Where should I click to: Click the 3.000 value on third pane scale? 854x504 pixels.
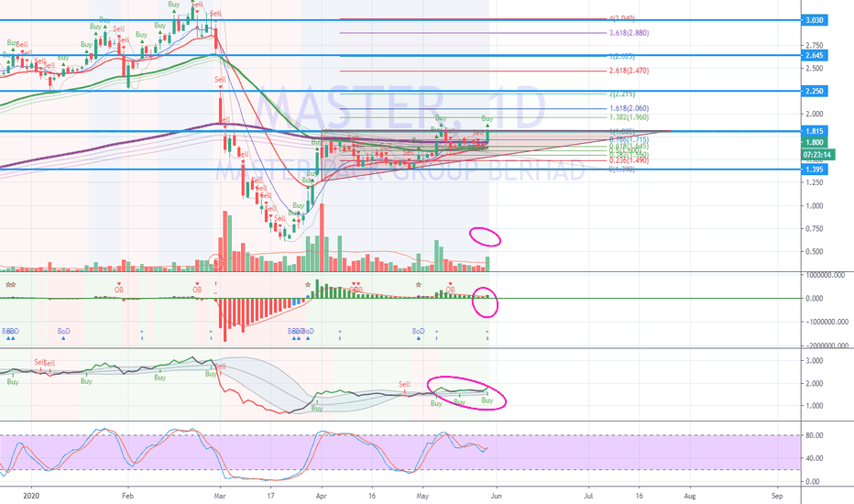[x=815, y=361]
